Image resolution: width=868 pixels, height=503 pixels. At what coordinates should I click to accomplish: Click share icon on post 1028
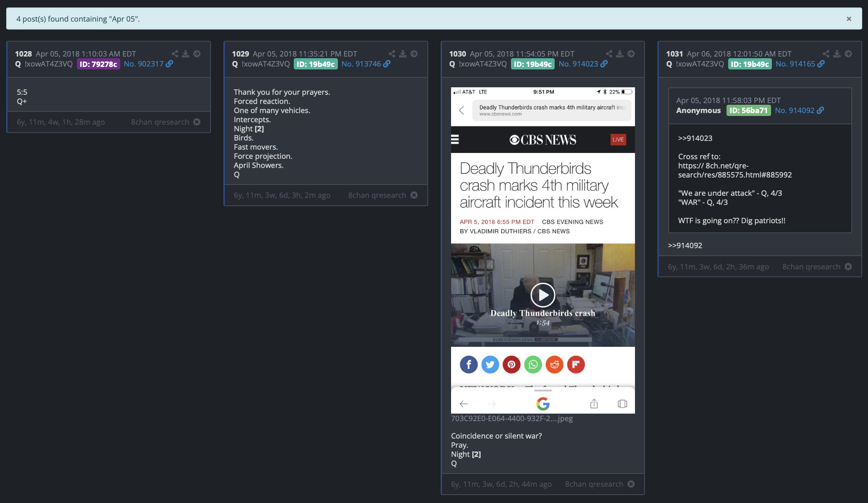[x=175, y=54]
